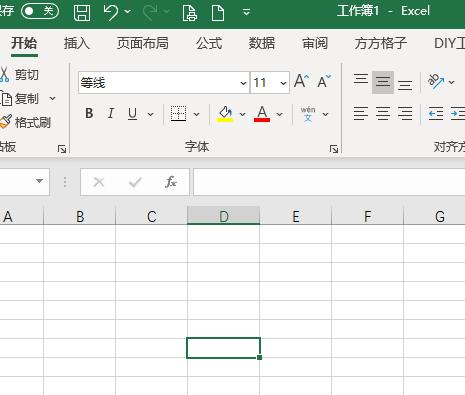Open the 字体 font settings dialog launcher
This screenshot has width=465, height=395.
(x=334, y=149)
